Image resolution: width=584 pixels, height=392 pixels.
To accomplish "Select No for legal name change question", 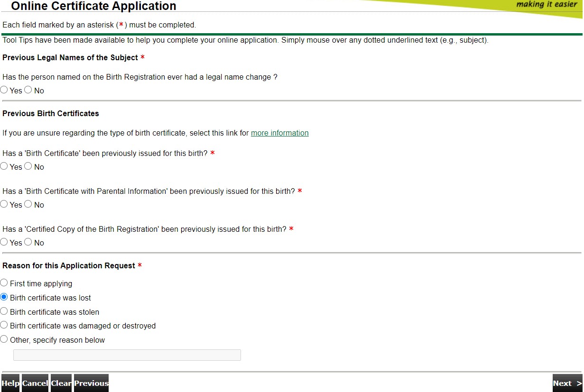I will [28, 90].
